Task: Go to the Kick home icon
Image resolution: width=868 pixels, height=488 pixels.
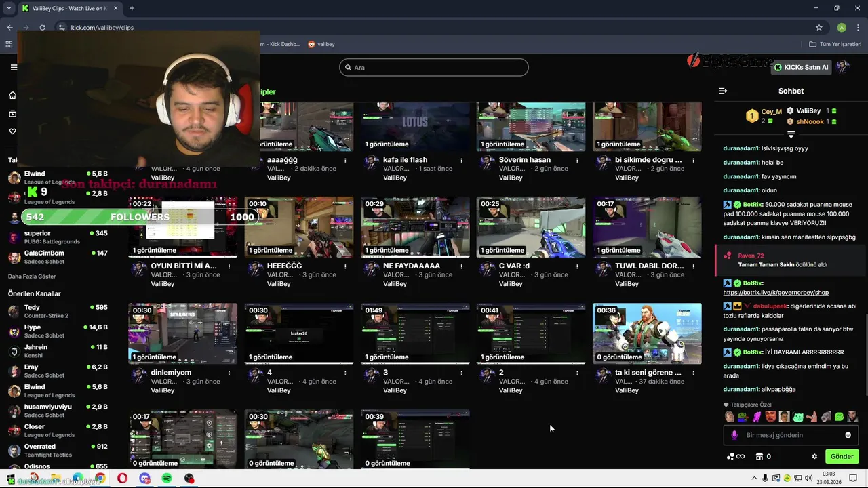Action: (12, 95)
